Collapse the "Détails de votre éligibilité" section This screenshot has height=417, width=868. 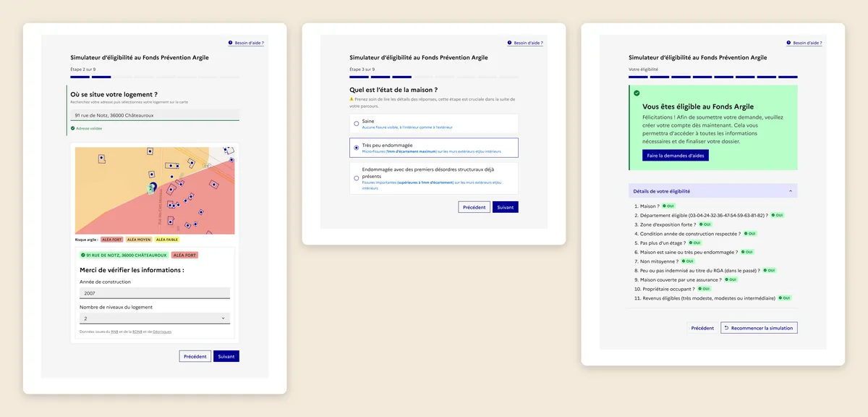tap(713, 191)
